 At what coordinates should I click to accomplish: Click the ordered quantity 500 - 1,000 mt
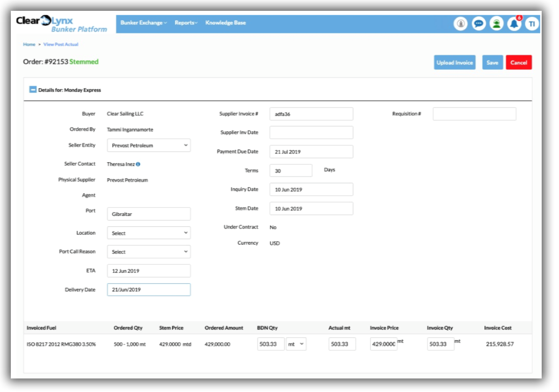pyautogui.click(x=130, y=344)
